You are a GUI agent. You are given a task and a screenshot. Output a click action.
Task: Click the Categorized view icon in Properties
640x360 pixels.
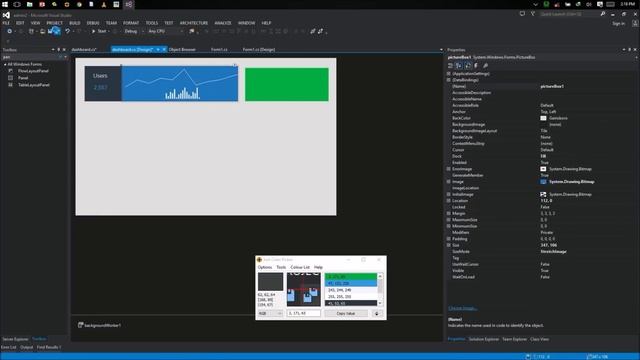point(450,66)
